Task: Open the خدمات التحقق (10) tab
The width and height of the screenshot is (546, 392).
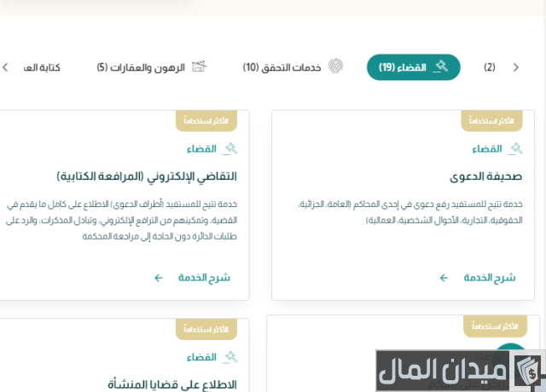Action: tap(293, 66)
